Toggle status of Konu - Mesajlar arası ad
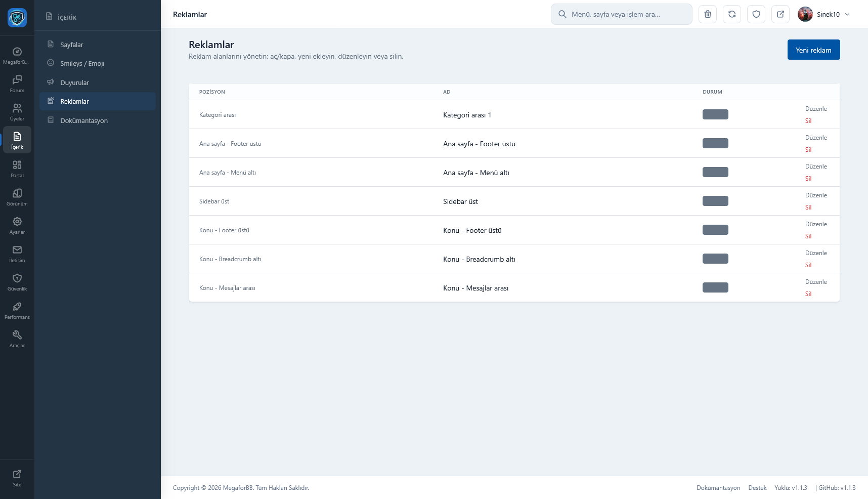 click(x=715, y=287)
